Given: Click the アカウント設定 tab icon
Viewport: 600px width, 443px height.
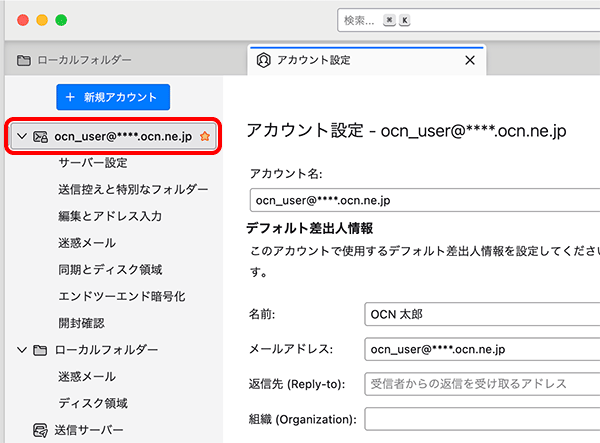Looking at the screenshot, I should point(264,60).
